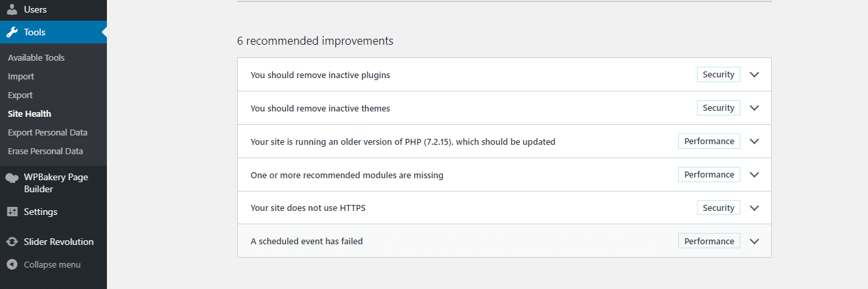
Task: Click the Users person icon
Action: 12,10
